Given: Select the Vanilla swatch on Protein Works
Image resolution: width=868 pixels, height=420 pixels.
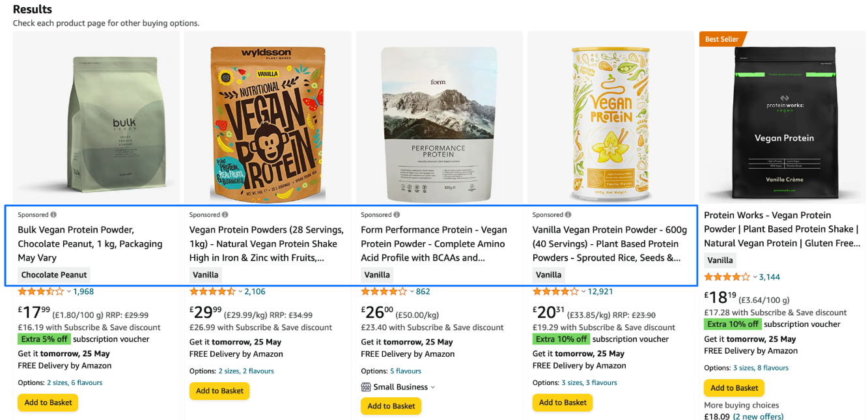Looking at the screenshot, I should [x=720, y=260].
